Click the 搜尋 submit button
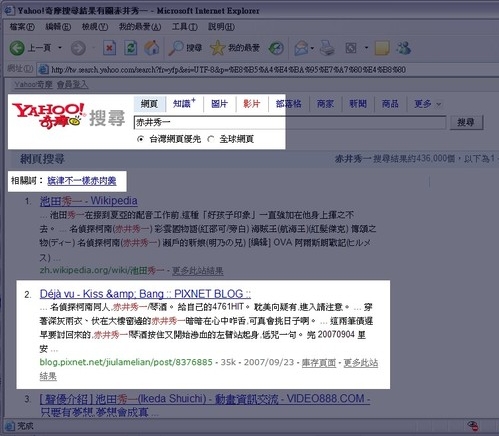 click(x=466, y=122)
